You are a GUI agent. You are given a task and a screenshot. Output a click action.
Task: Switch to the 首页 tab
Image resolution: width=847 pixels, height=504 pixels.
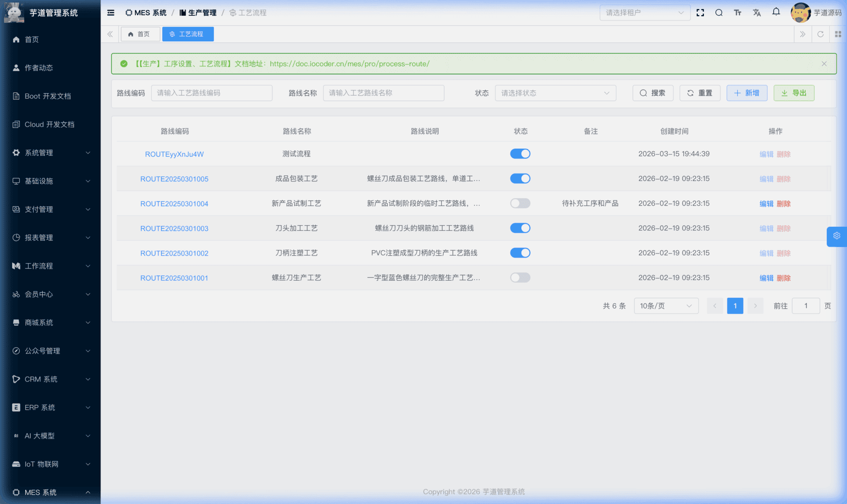coord(140,34)
